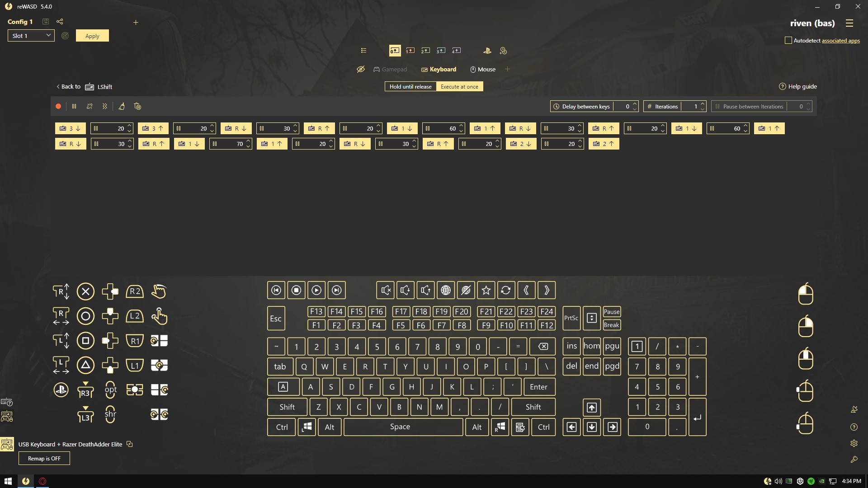Viewport: 868px width, 488px height.
Task: Switch combo mode to Hold until release
Action: (x=410, y=87)
